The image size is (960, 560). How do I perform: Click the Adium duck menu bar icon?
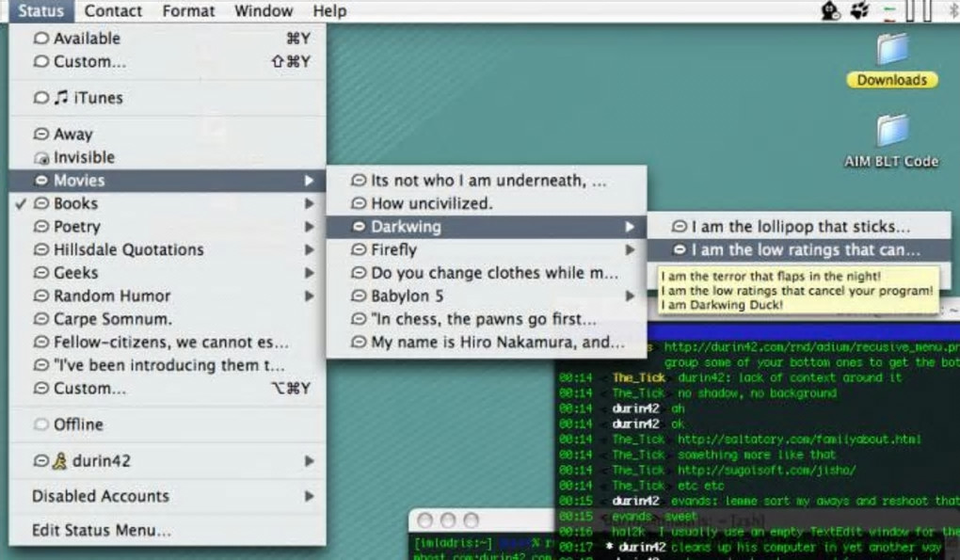coord(830,10)
